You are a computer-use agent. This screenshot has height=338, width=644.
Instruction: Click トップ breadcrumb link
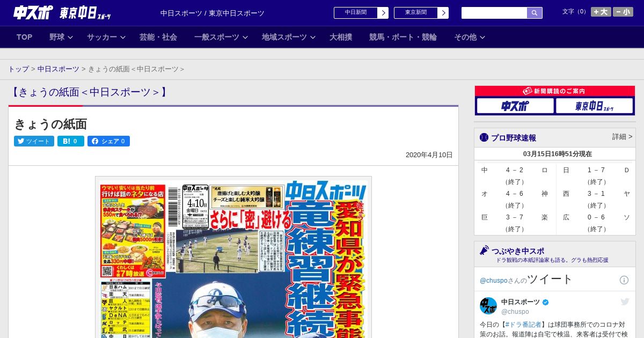(x=18, y=69)
